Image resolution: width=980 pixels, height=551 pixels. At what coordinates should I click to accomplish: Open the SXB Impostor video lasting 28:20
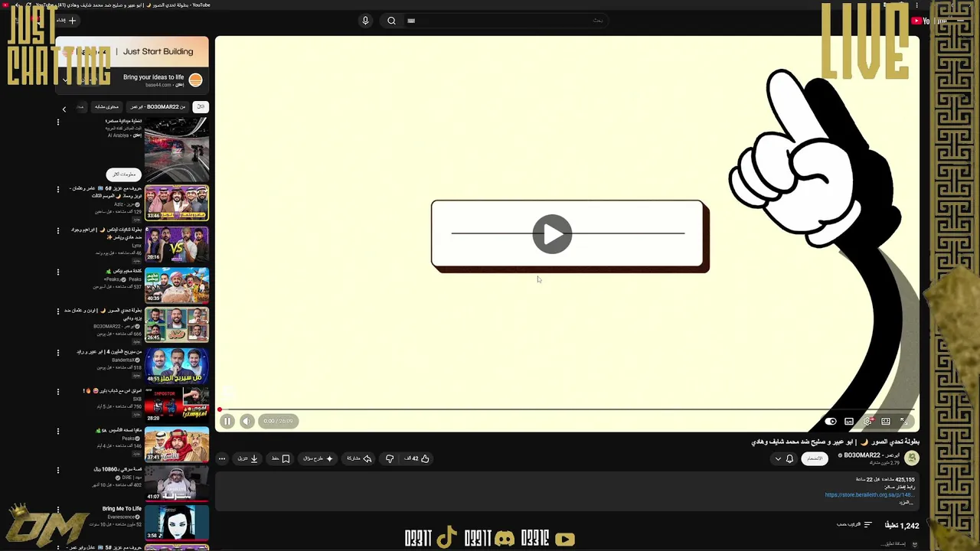(x=177, y=405)
